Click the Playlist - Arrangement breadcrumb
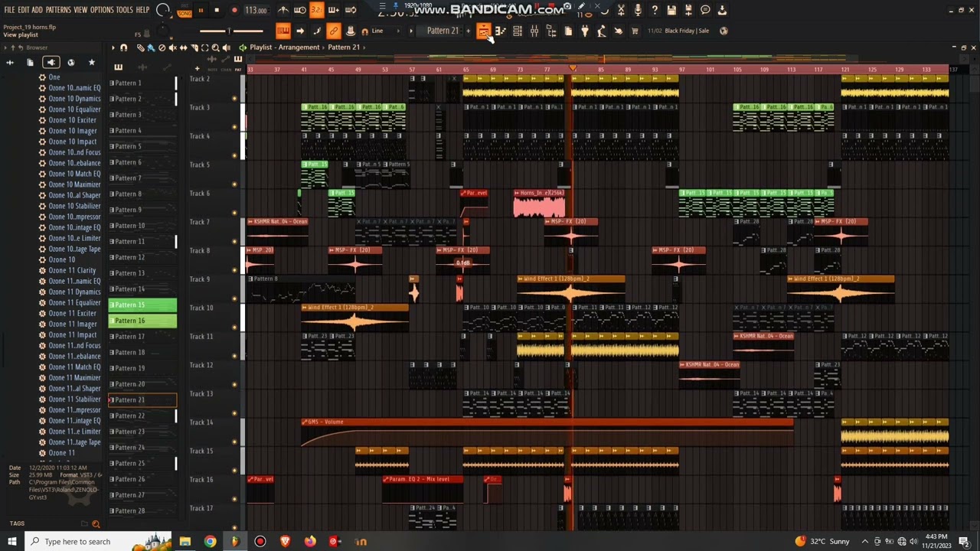Viewport: 980px width, 551px height. pos(284,47)
